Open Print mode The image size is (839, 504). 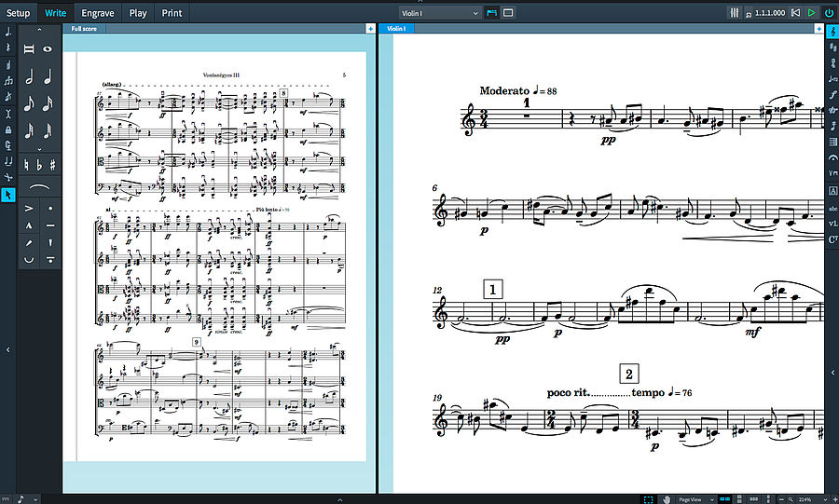172,13
